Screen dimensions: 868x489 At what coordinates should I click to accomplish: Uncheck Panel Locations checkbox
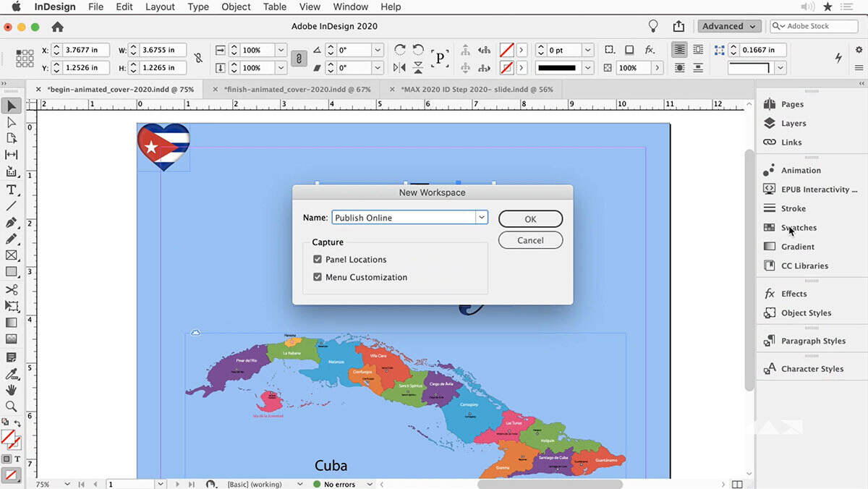pyautogui.click(x=318, y=260)
